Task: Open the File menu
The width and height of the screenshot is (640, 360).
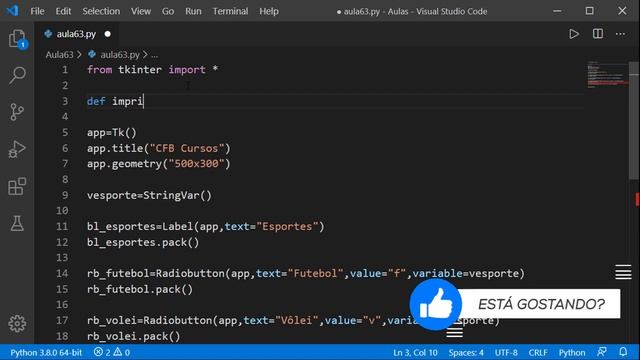Action: pos(37,11)
